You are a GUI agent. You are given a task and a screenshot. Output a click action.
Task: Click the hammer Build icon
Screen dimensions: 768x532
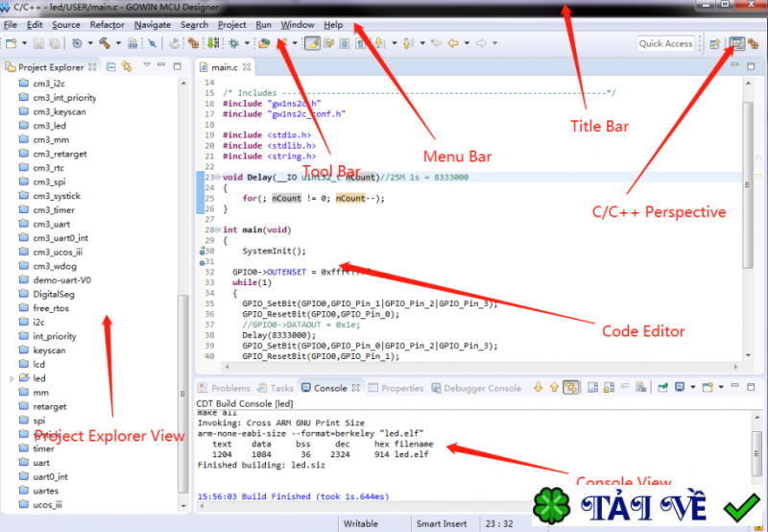105,43
